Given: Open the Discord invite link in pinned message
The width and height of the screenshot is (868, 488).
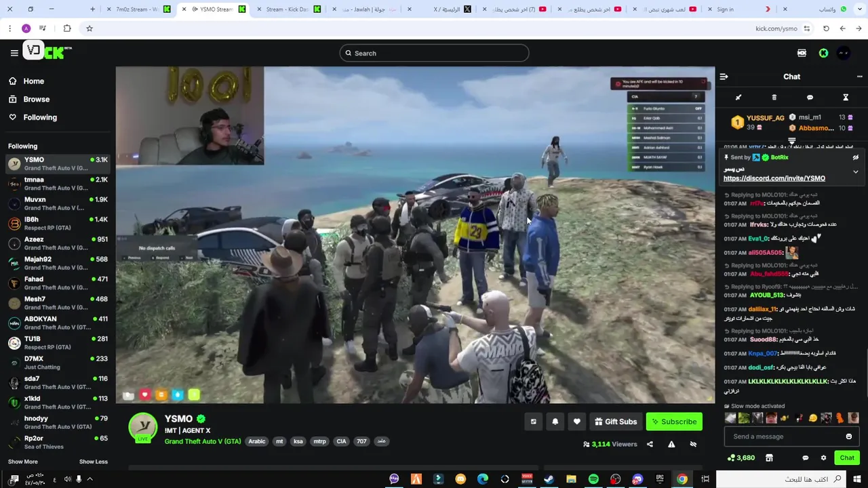Looking at the screenshot, I should tap(774, 178).
